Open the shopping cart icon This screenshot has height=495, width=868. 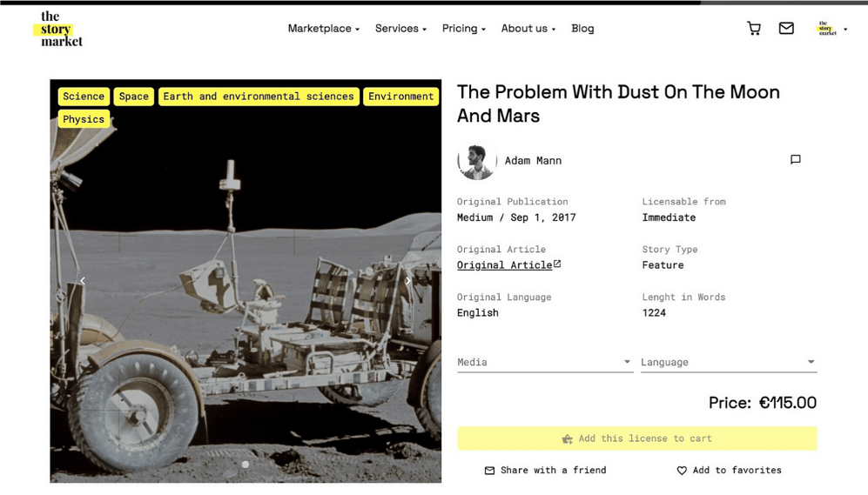pos(754,29)
